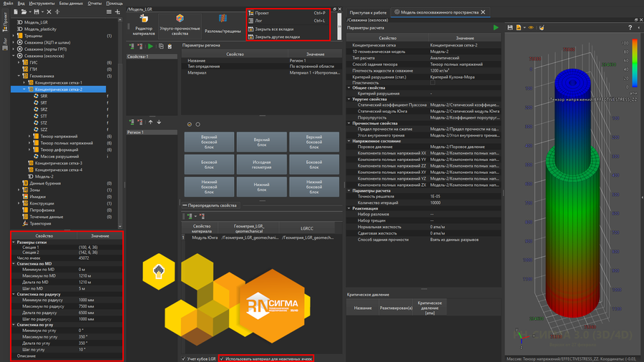Click the save icon in 3D viewer toolbar
The height and width of the screenshot is (362, 644).
(509, 27)
